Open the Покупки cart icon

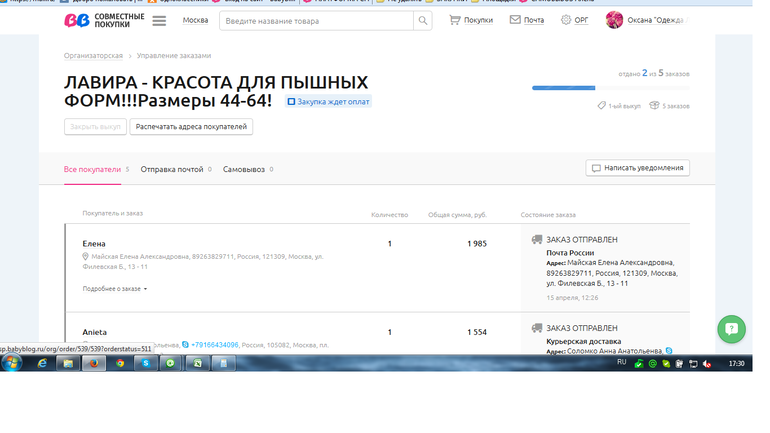pyautogui.click(x=455, y=20)
